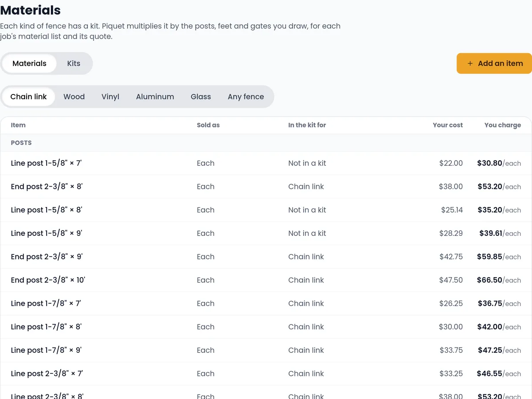Click the $33.75 cost value

click(451, 350)
